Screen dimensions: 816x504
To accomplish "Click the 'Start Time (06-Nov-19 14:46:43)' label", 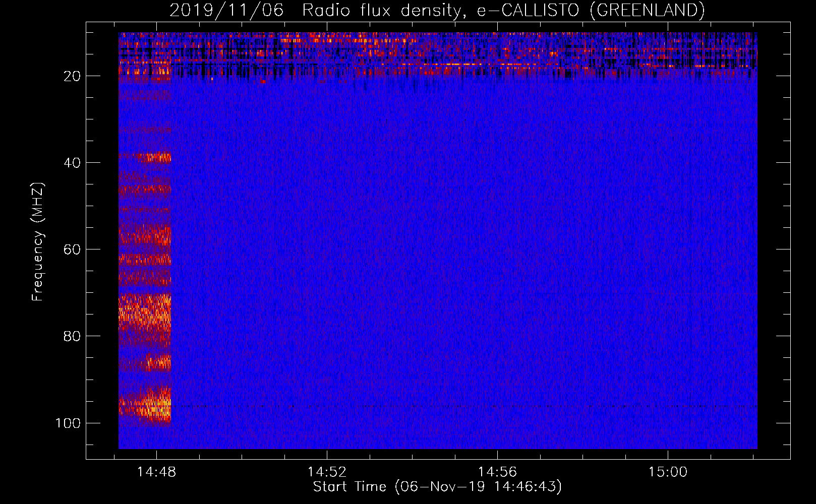I will pos(437,487).
